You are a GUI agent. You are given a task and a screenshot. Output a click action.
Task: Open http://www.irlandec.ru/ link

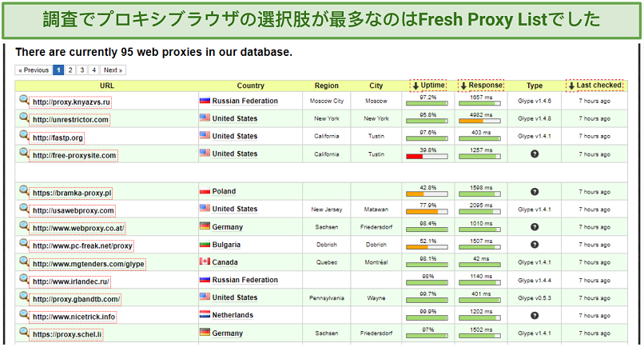tap(70, 281)
